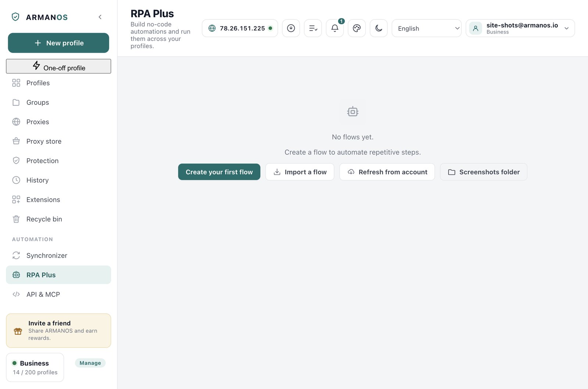
Task: Open the task list checklist icon
Action: click(x=313, y=28)
